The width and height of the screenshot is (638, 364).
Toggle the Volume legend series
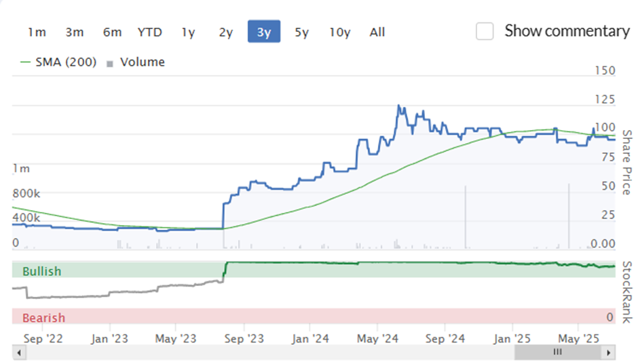click(136, 62)
